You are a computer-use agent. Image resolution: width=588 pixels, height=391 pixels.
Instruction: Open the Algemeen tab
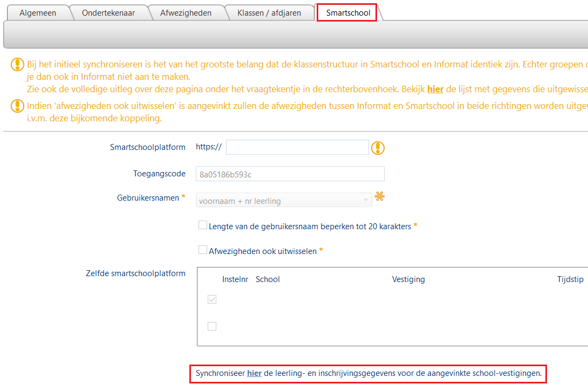click(38, 13)
